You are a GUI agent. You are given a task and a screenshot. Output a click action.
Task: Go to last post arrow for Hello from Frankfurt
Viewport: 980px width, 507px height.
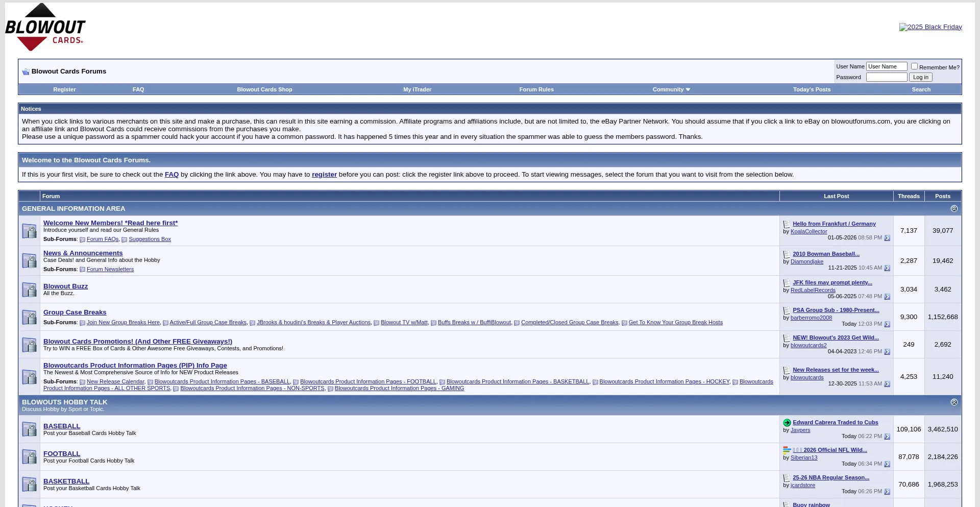(887, 238)
